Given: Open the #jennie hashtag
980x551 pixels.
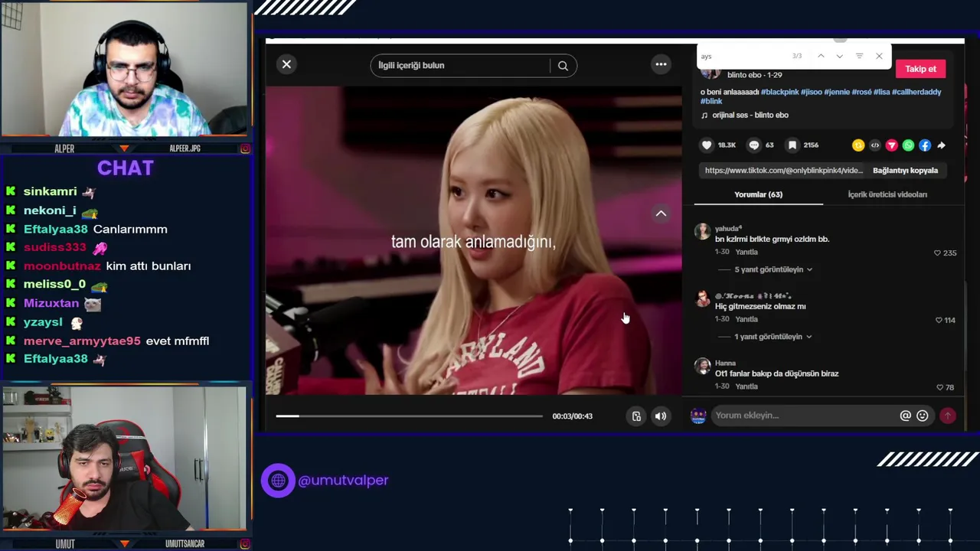Looking at the screenshot, I should pos(837,92).
